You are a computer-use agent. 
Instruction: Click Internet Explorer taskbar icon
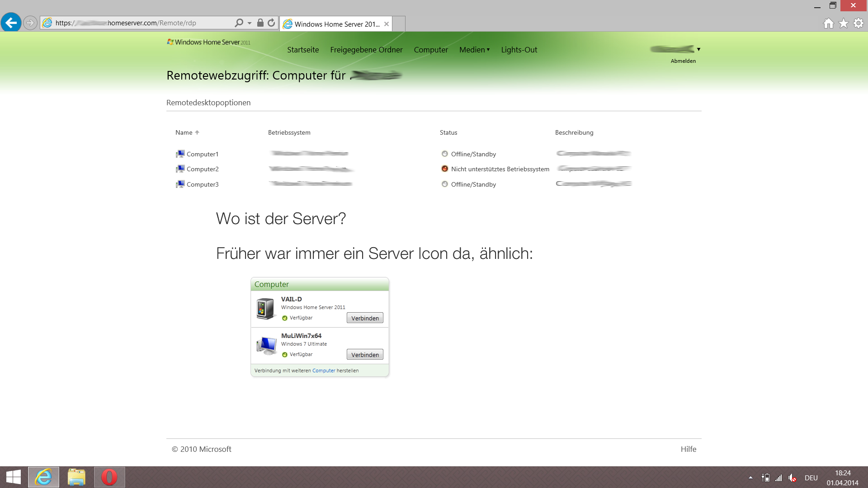pyautogui.click(x=43, y=477)
